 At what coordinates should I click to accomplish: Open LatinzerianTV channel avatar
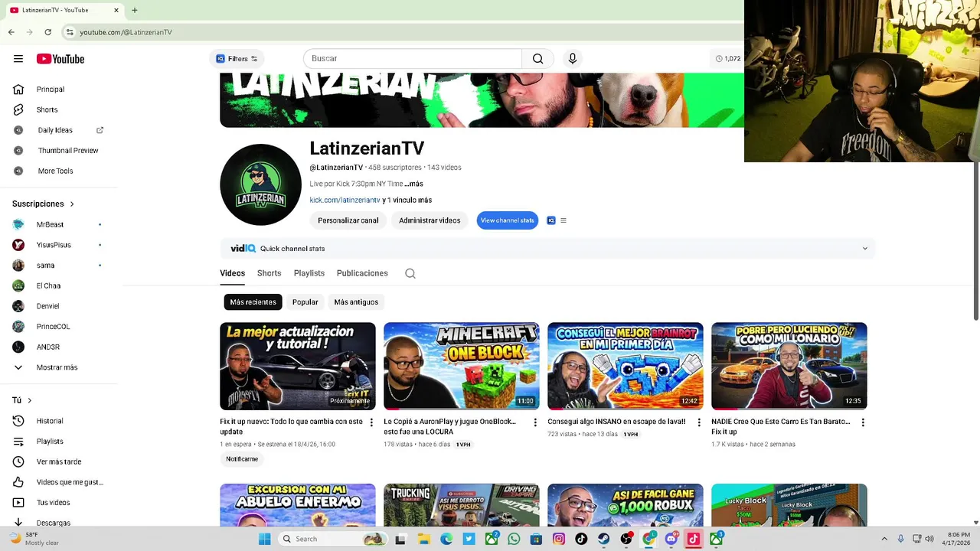point(260,184)
